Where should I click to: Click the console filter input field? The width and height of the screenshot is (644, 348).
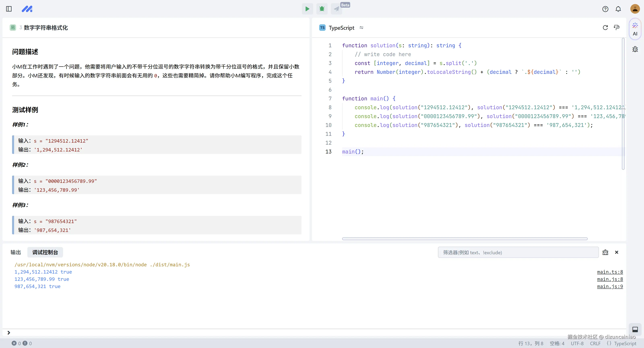[x=518, y=252]
